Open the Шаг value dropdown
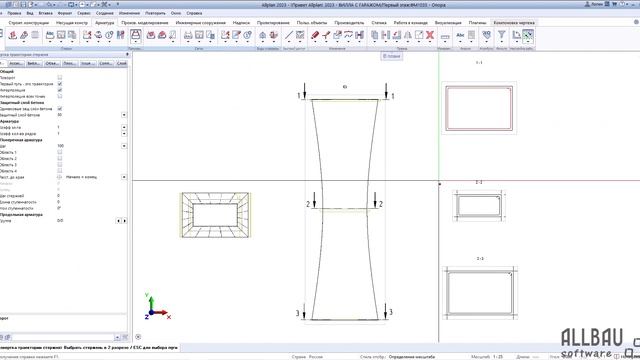 pyautogui.click(x=124, y=146)
